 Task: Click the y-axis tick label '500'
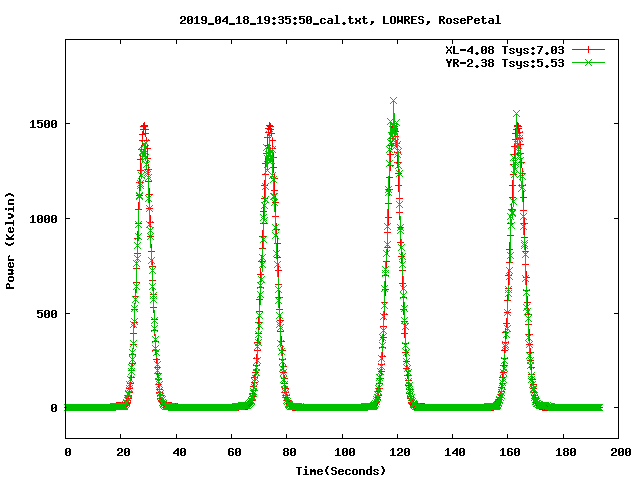click(x=47, y=314)
